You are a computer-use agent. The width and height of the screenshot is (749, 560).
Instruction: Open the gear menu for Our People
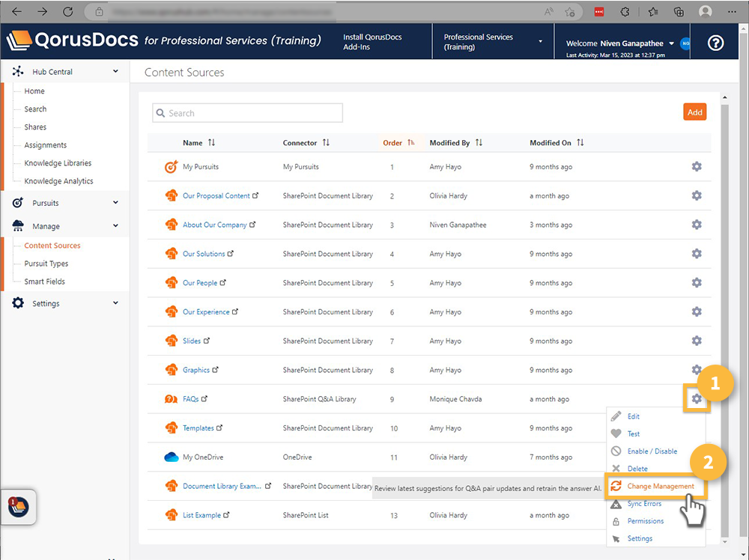(697, 283)
